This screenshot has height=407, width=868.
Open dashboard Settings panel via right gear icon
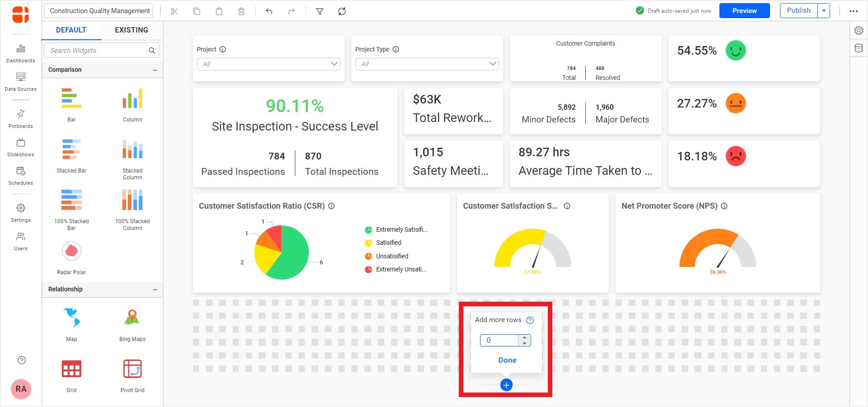click(858, 30)
